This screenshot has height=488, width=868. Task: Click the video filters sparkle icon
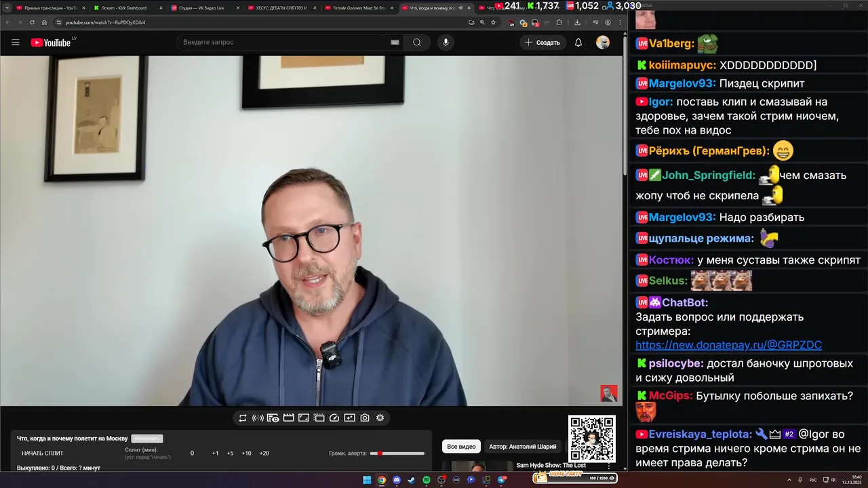pyautogui.click(x=349, y=418)
